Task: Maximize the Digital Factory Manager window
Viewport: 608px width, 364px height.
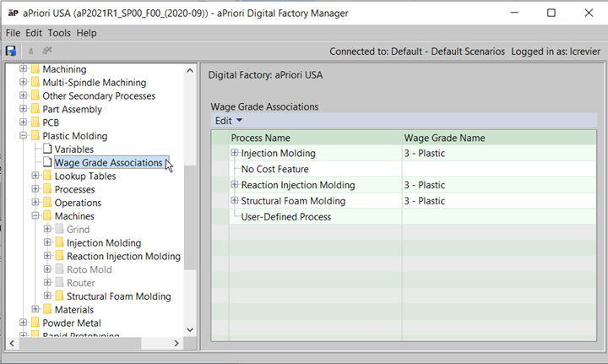Action: [551, 13]
